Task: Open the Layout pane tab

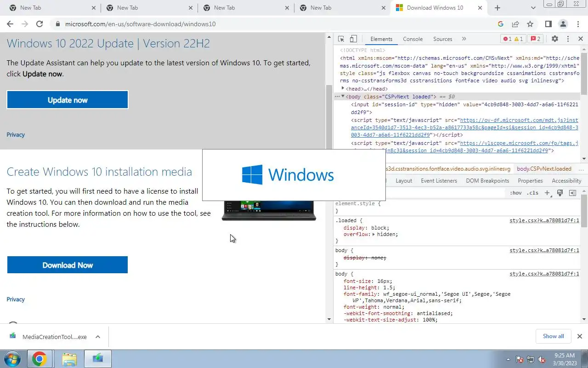Action: tap(404, 181)
